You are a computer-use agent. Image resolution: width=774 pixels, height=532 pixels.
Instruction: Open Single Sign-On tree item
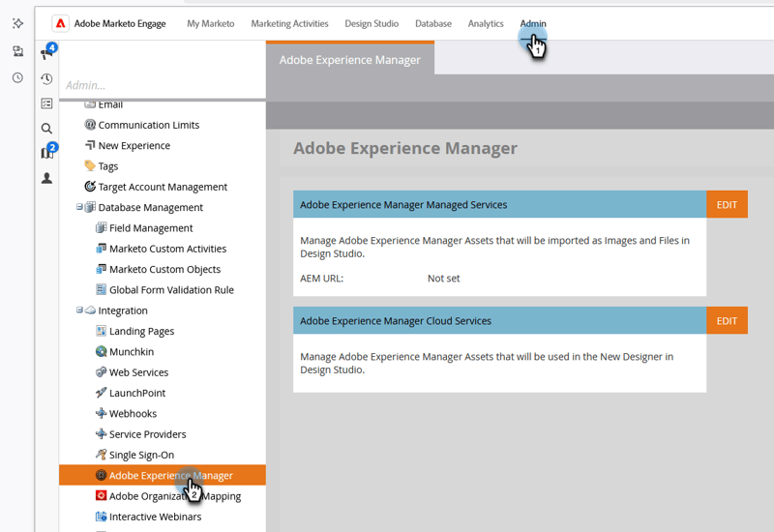coord(141,455)
